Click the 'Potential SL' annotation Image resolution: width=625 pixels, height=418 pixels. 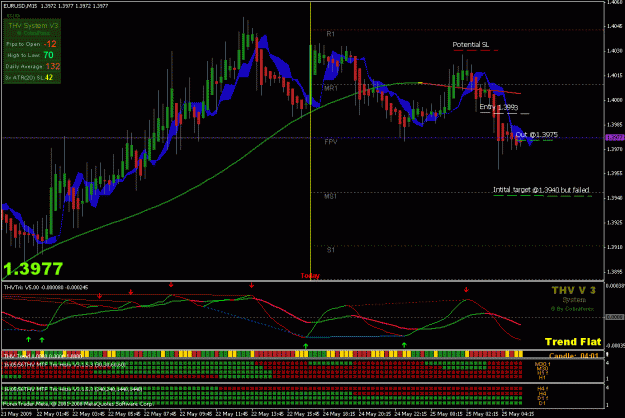tap(471, 45)
